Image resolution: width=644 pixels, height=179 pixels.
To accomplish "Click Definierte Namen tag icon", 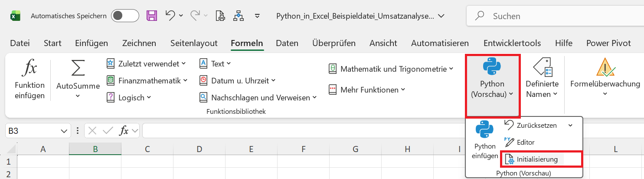I will pos(542,67).
